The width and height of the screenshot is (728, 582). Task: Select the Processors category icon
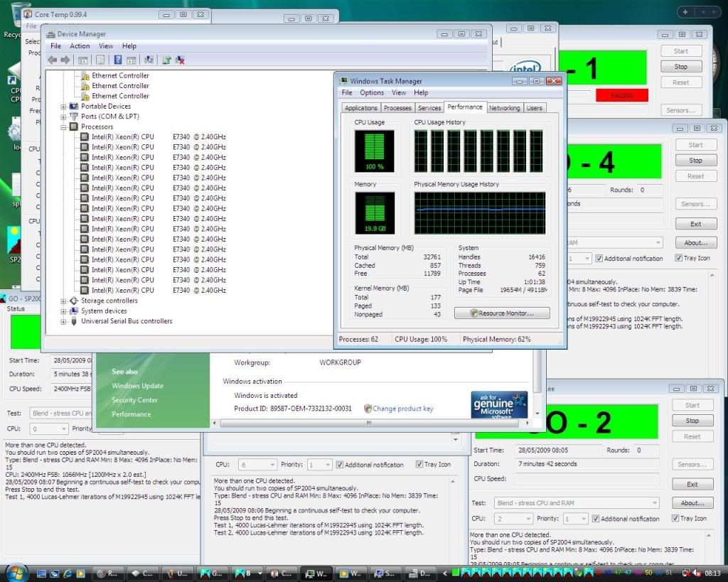coord(74,126)
